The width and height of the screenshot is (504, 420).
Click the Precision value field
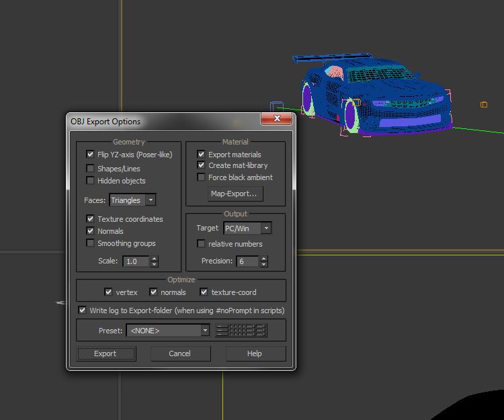(247, 261)
